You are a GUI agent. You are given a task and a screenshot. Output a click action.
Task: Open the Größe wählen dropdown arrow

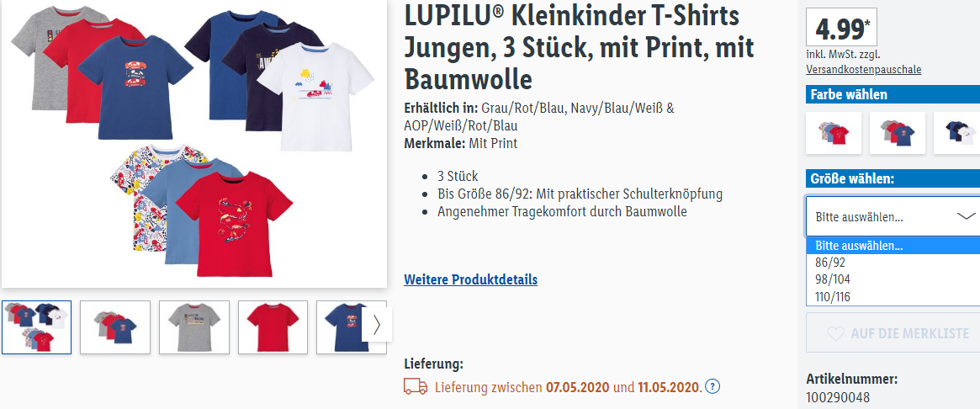(x=967, y=216)
